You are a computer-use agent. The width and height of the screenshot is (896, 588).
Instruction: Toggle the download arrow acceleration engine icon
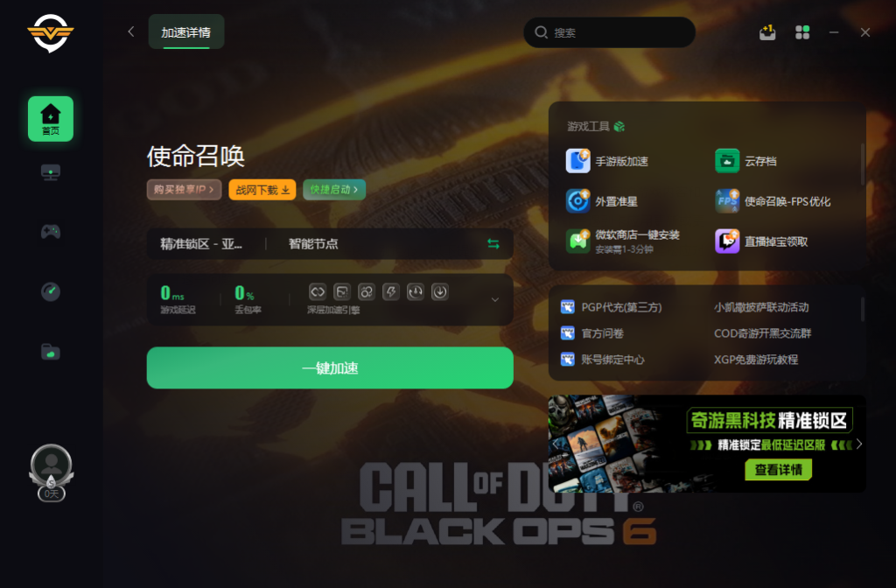click(x=440, y=292)
